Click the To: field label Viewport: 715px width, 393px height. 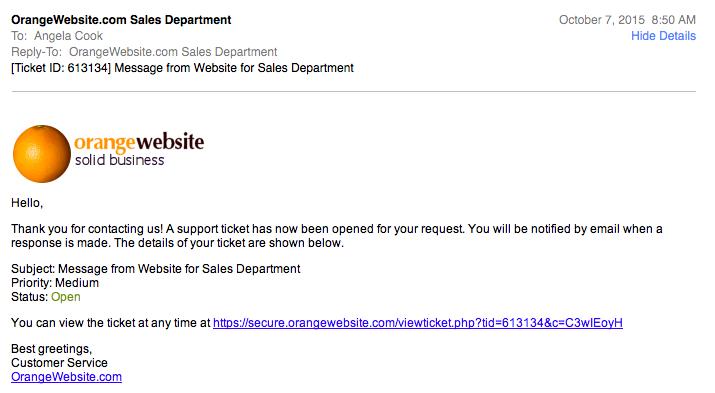[x=19, y=36]
